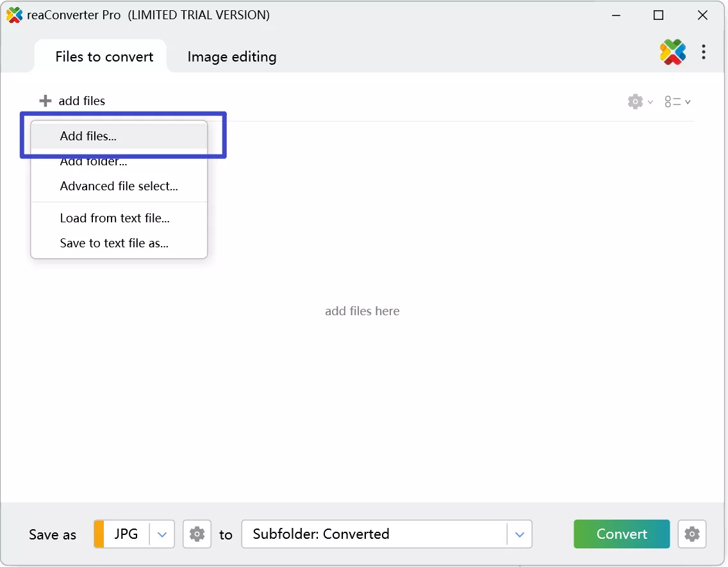
Task: Select Load from text file option
Action: tap(114, 218)
